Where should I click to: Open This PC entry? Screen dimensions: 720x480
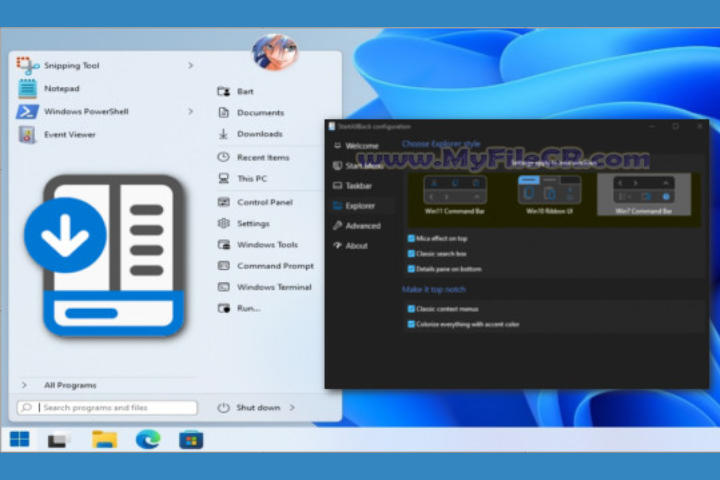point(242,178)
